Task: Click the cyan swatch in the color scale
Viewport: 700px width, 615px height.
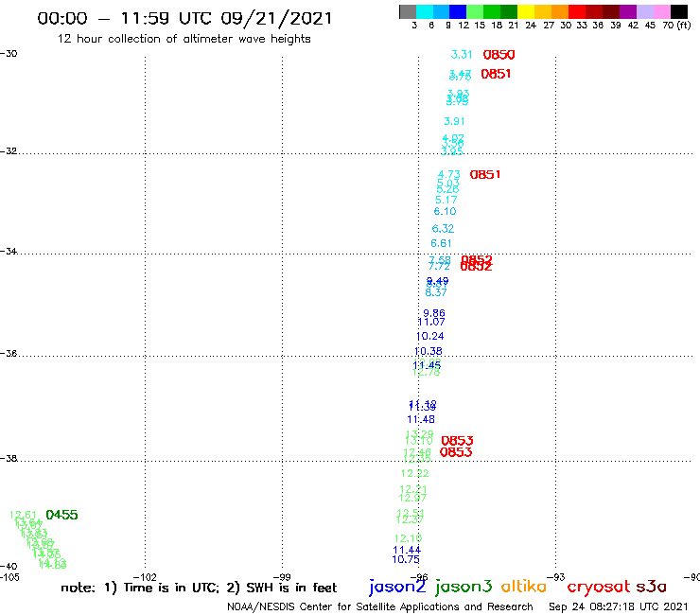Action: (x=425, y=11)
